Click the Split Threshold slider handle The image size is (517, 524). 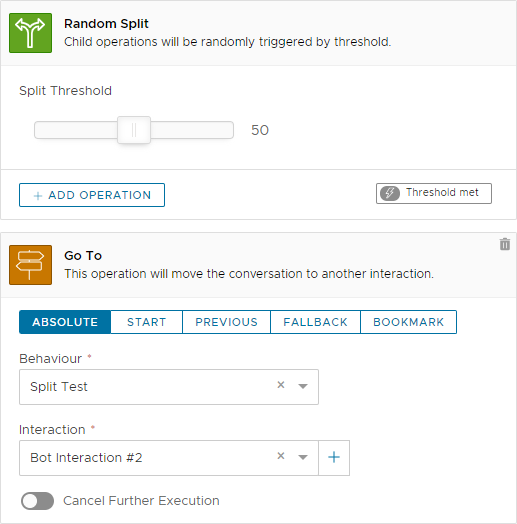point(134,130)
